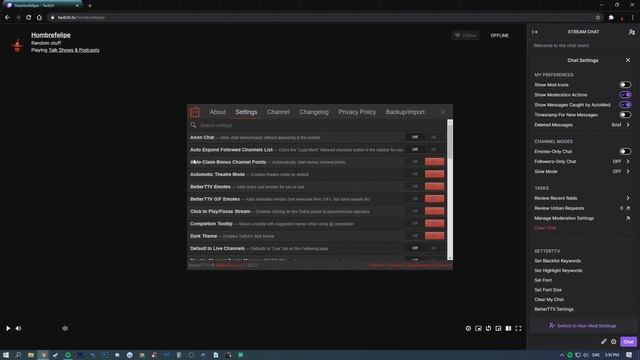Open BetterTTV Settings link in chat panel

[554, 309]
